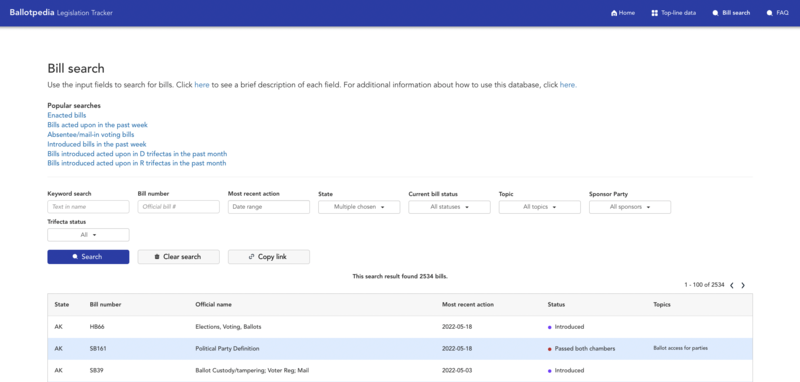The height and width of the screenshot is (382, 800).
Task: Open the Current bill status dropdown
Action: click(449, 207)
